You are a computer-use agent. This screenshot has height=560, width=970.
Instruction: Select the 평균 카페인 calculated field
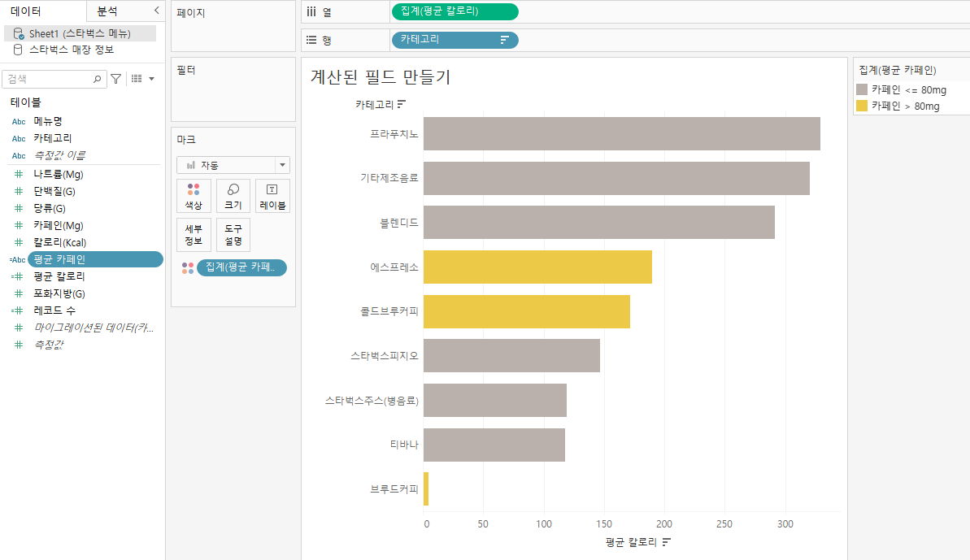95,259
